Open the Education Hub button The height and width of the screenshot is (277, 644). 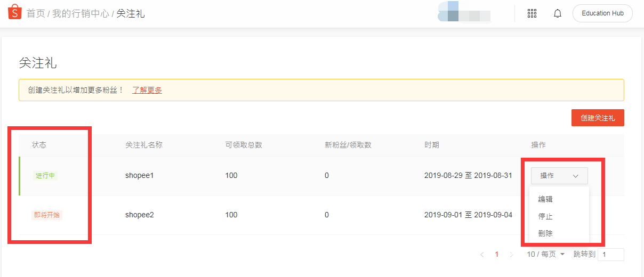point(602,13)
